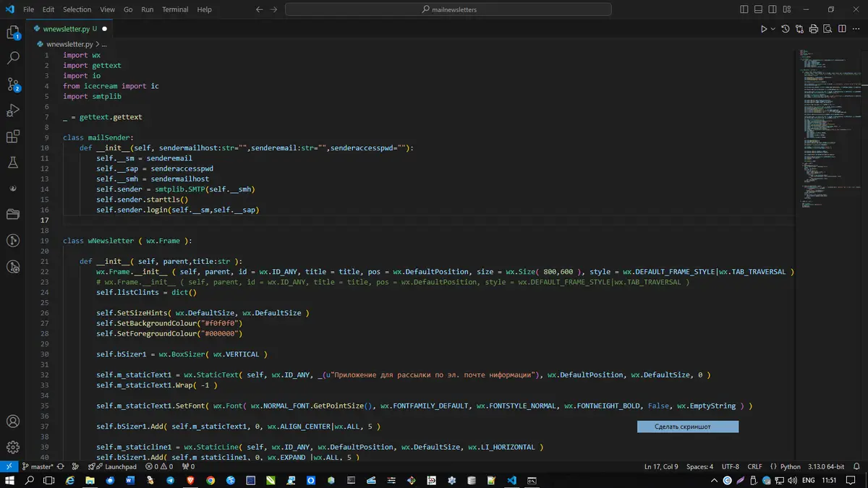This screenshot has height=488, width=868.
Task: Change line endings via 'CRLF' item
Action: [754, 467]
